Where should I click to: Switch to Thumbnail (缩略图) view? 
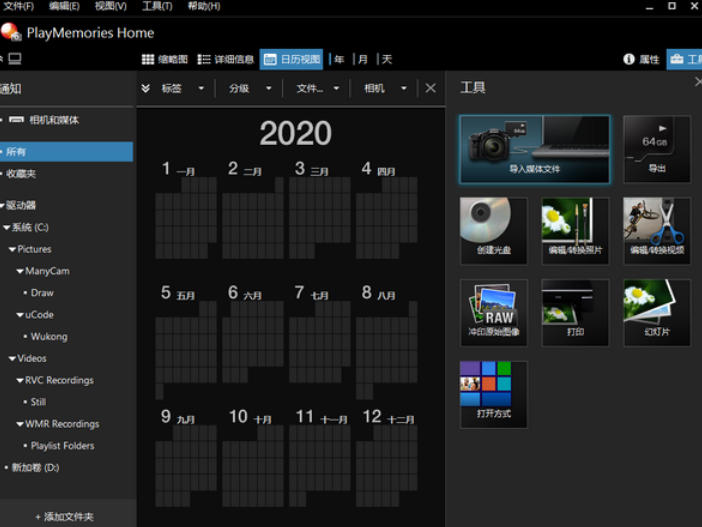(x=165, y=59)
